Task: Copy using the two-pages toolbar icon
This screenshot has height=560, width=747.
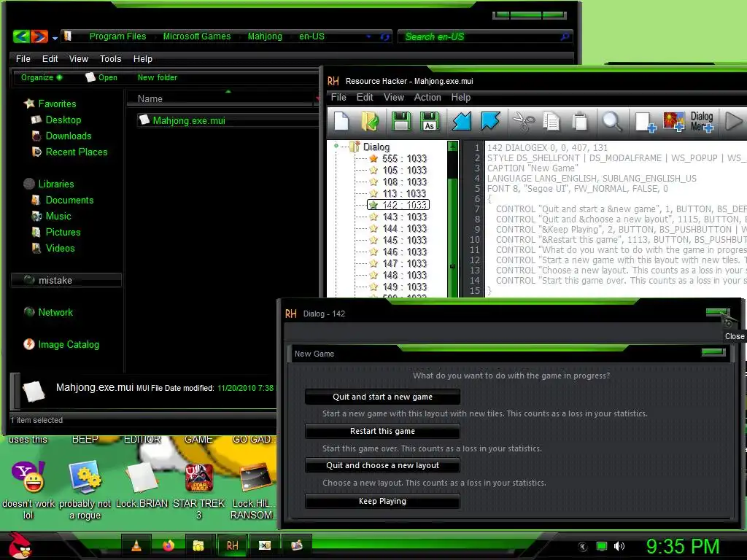Action: coord(551,121)
